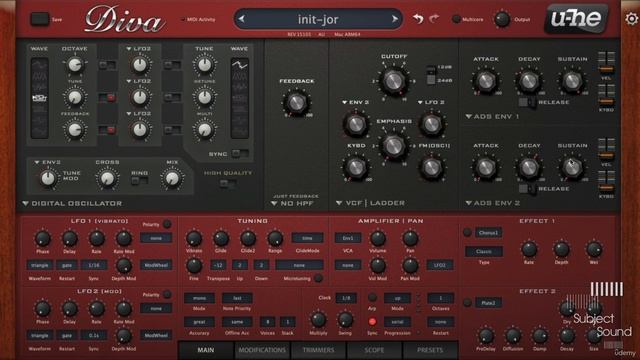Screen dimensions: 640x360
Task: Toggle the High Quality switch
Action: click(227, 184)
